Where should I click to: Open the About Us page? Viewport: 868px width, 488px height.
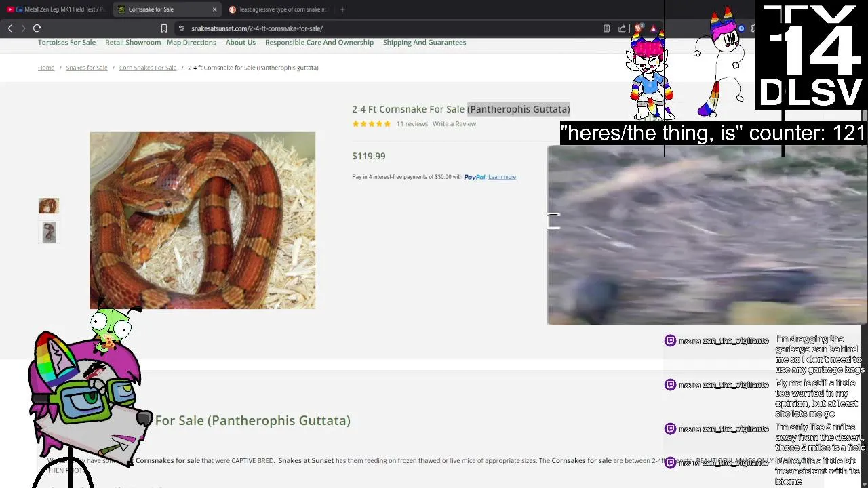pos(241,42)
